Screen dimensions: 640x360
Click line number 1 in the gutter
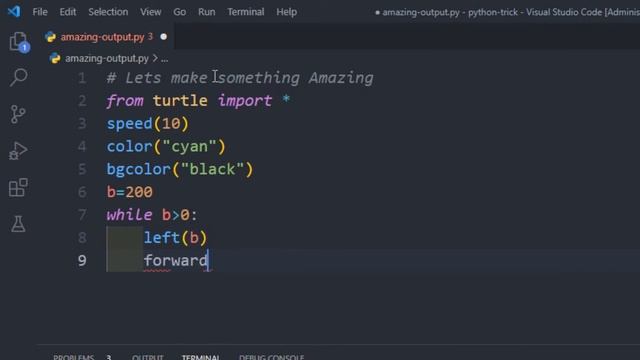(x=82, y=78)
